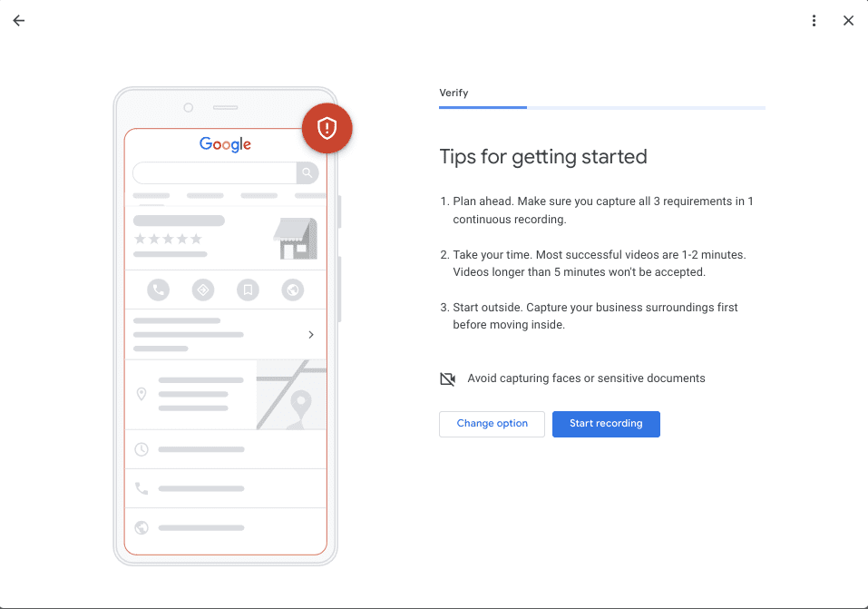Click the small globe icon at bottom
The image size is (868, 609).
click(141, 527)
